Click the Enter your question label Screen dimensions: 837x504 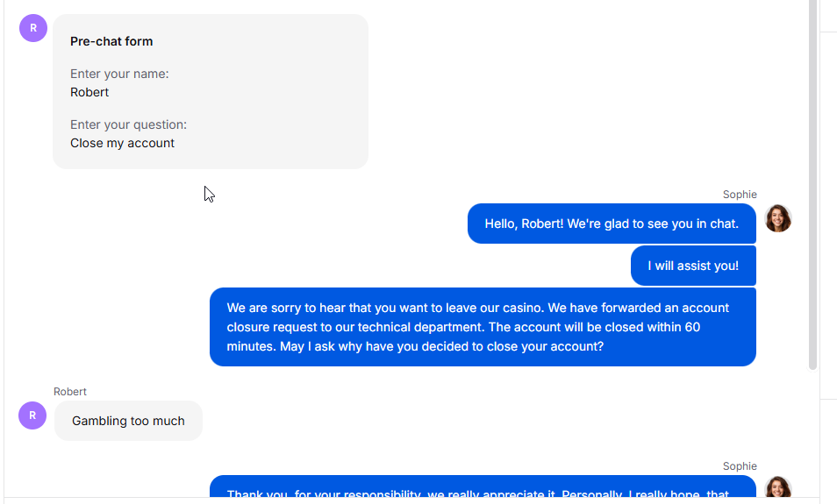pyautogui.click(x=129, y=124)
